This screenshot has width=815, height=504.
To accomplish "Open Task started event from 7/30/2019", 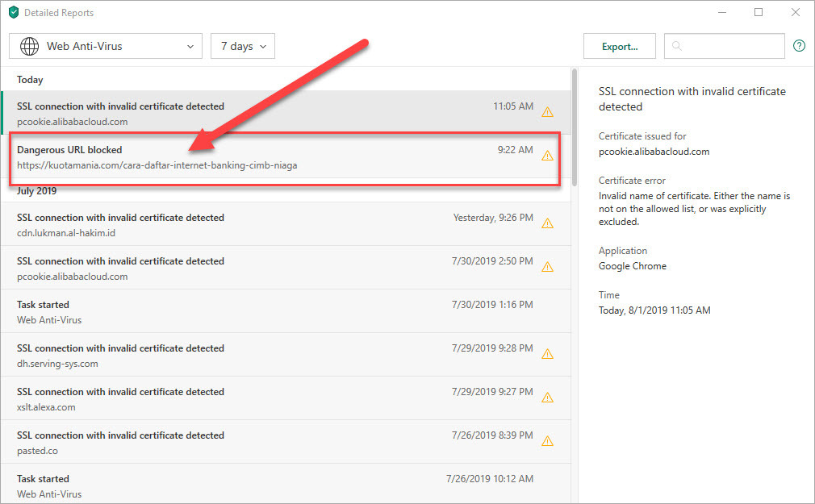I will [x=242, y=312].
